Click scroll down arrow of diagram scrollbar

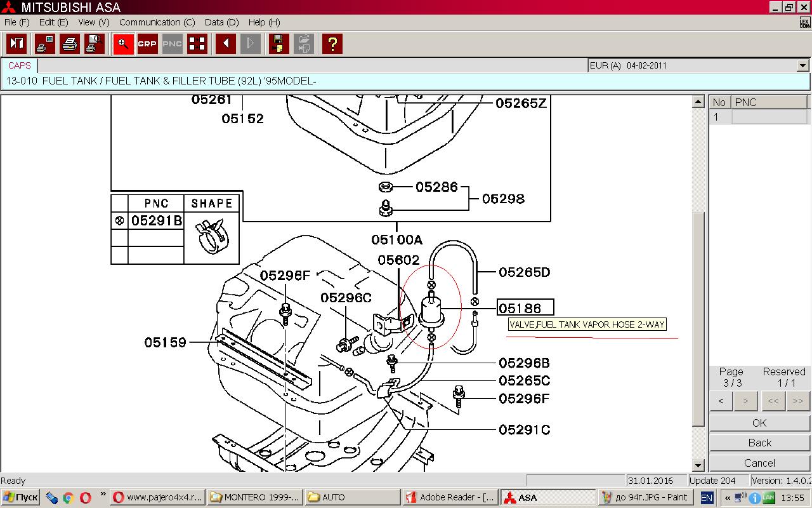[698, 465]
